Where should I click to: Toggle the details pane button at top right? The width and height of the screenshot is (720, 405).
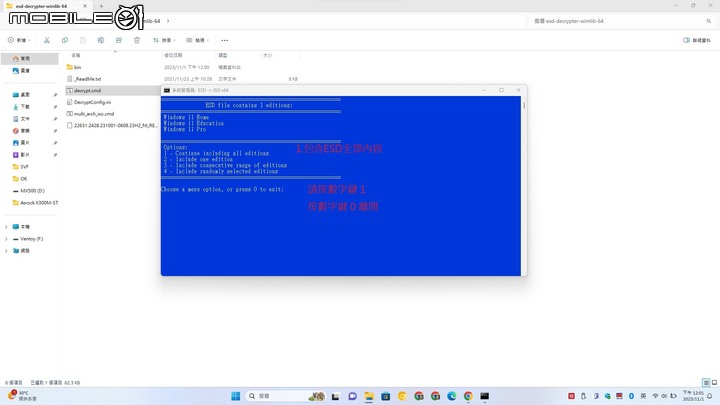pyautogui.click(x=697, y=40)
